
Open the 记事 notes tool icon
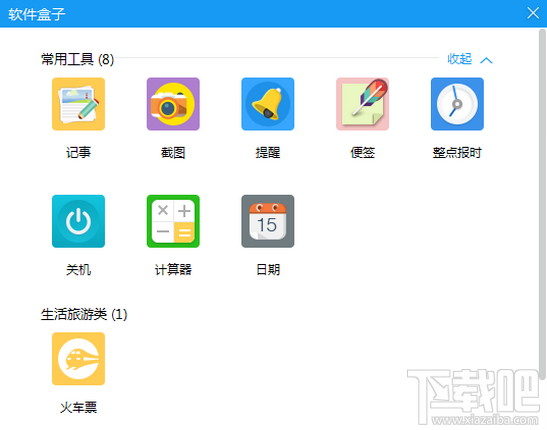(x=78, y=104)
